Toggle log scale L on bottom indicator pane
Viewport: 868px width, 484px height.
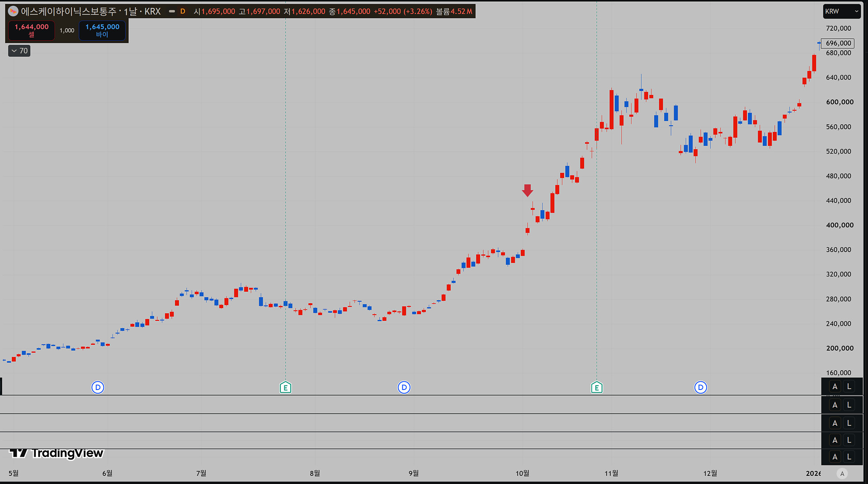[x=849, y=457]
